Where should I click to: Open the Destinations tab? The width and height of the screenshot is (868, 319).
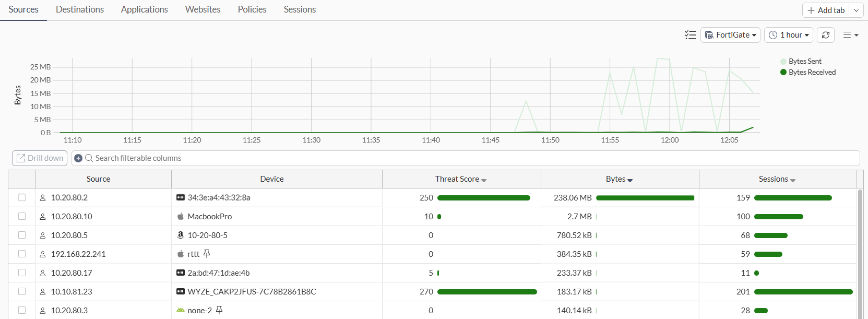click(x=80, y=9)
